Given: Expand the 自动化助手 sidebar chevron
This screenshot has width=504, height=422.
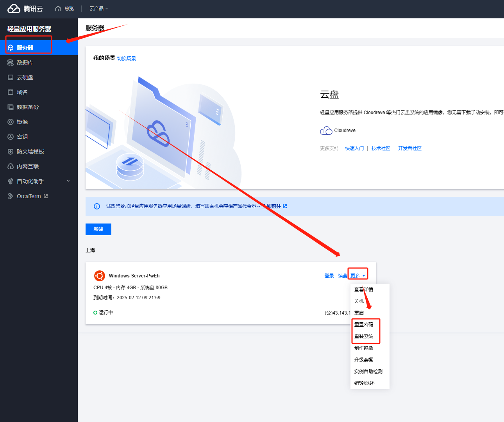Looking at the screenshot, I should coord(68,181).
